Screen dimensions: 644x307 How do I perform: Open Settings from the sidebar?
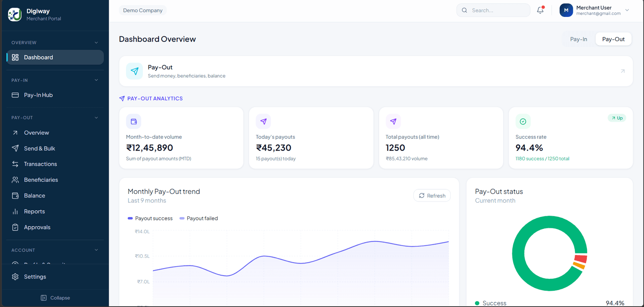55,277
